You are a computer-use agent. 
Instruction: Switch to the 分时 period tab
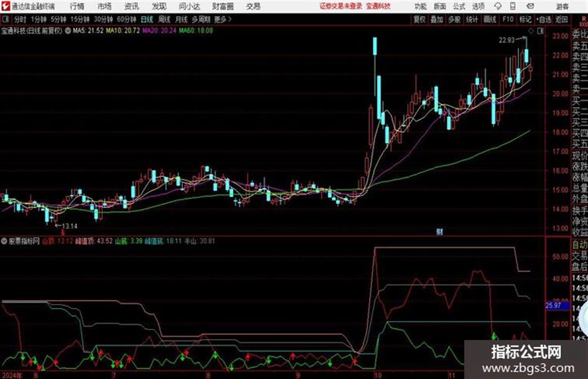20,19
